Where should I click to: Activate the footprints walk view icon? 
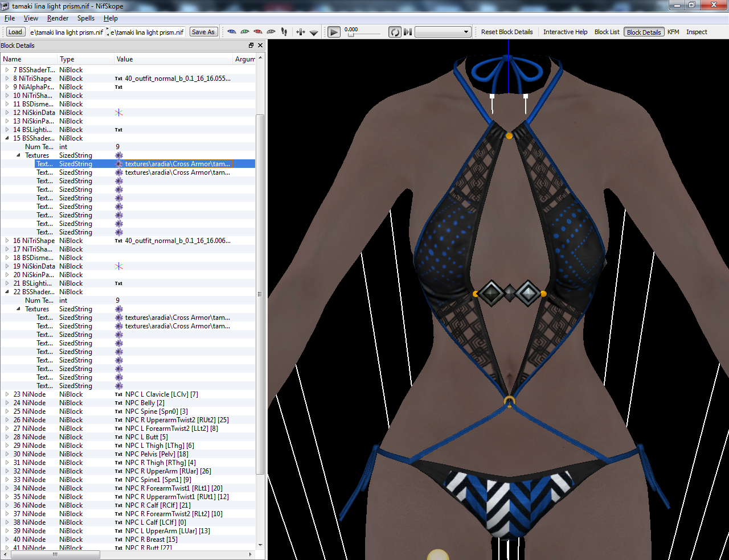pos(284,32)
